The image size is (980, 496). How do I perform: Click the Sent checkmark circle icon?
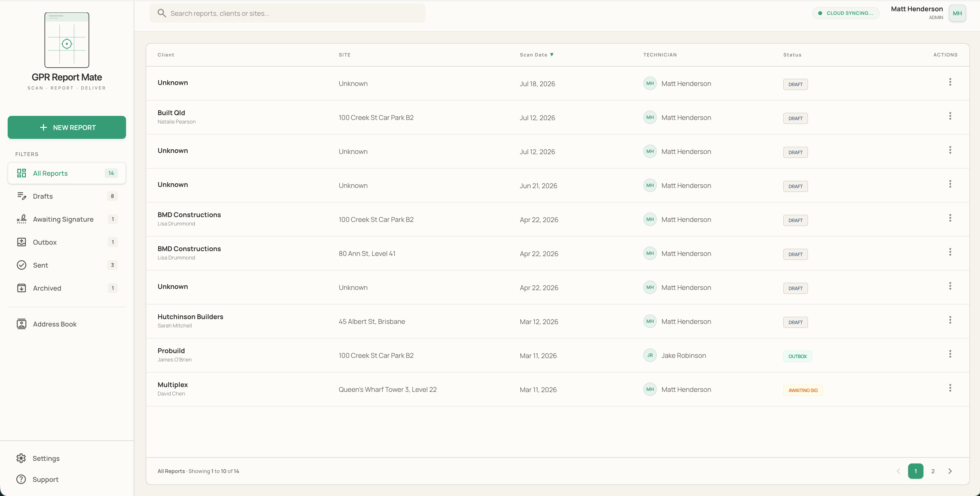(22, 265)
